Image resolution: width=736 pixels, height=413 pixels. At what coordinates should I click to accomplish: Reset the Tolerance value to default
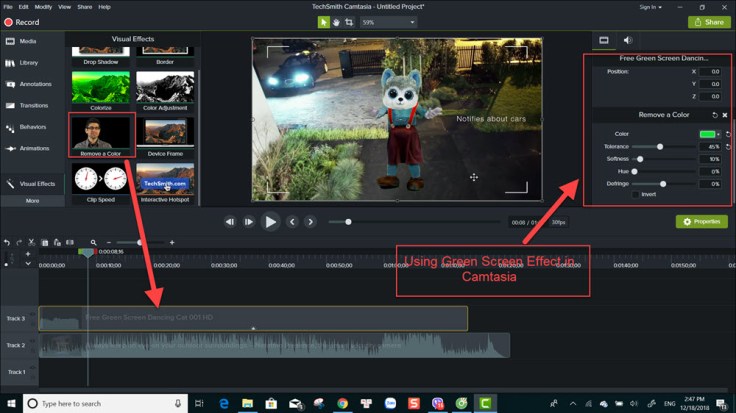click(728, 147)
